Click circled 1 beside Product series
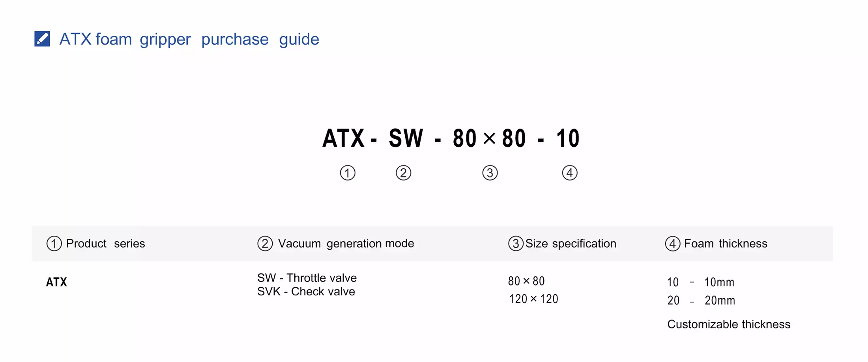The image size is (868, 362). click(x=54, y=244)
